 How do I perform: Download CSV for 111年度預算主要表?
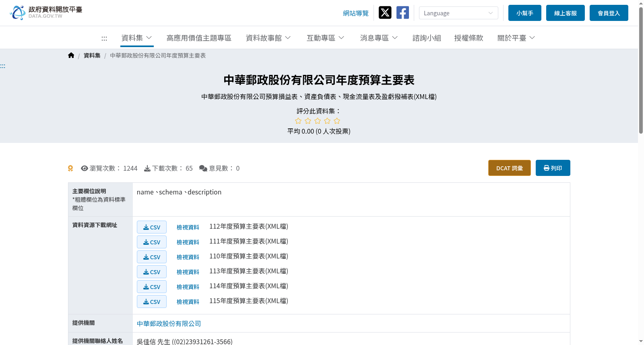tap(152, 242)
